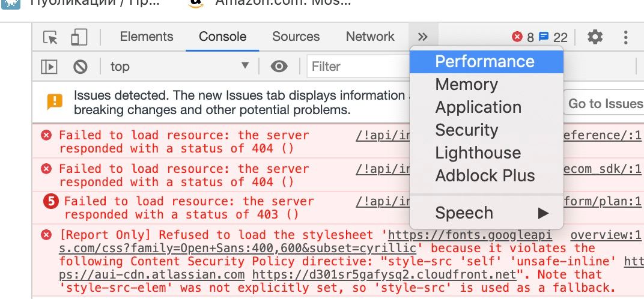Toggle the live expression eye icon

pyautogui.click(x=279, y=66)
